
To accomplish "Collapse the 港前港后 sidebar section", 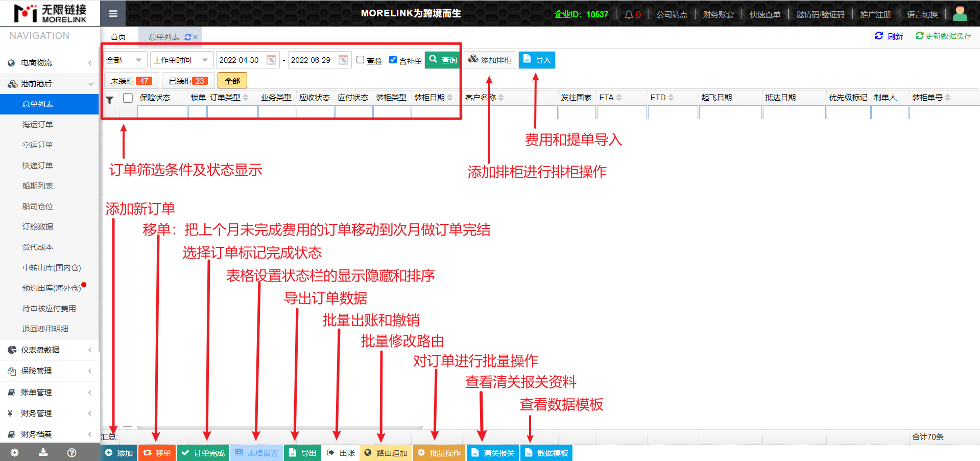I will tap(50, 83).
